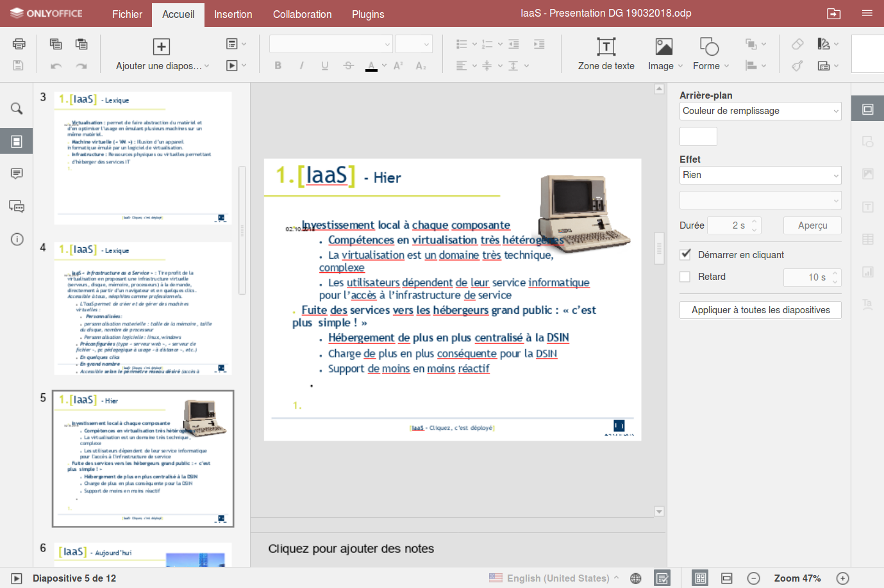
Task: Open the Comments panel
Action: [16, 174]
